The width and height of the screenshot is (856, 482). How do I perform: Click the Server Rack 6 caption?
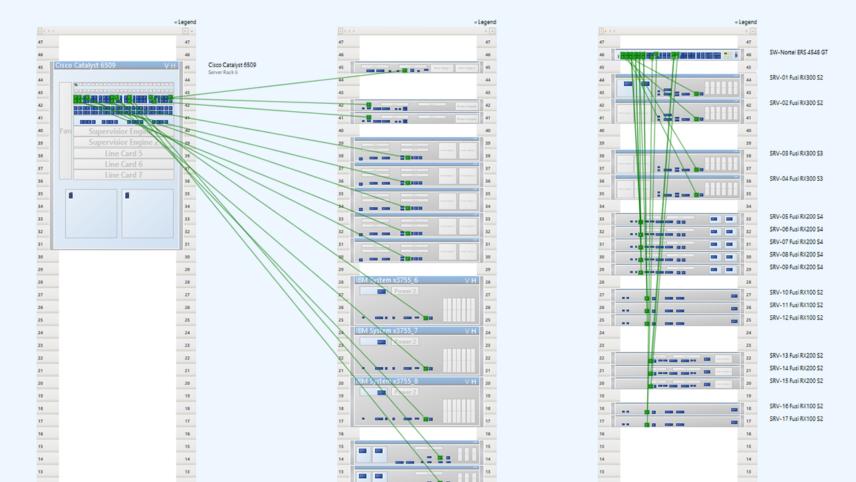tap(223, 73)
